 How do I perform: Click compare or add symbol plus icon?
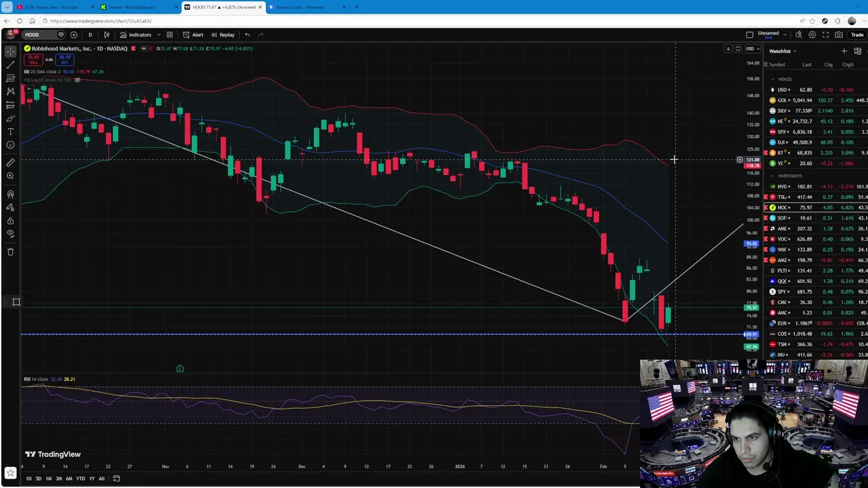(74, 35)
